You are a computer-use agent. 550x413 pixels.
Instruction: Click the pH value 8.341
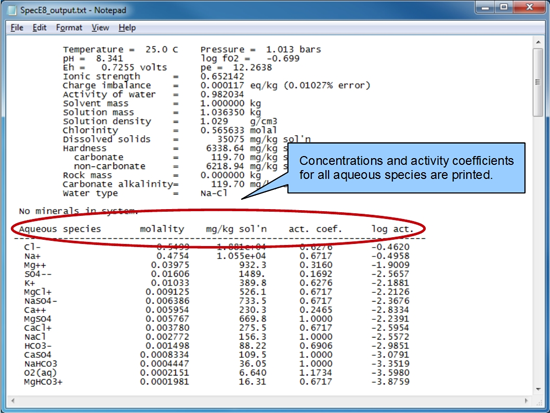coord(109,58)
